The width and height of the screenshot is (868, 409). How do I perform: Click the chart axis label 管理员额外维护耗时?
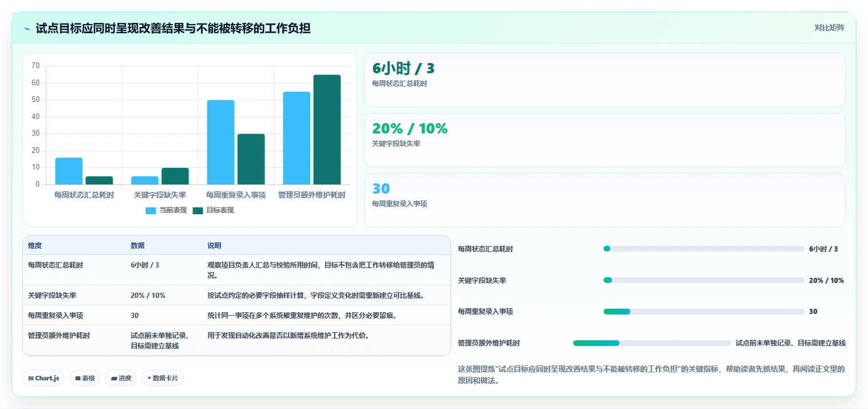[x=312, y=195]
